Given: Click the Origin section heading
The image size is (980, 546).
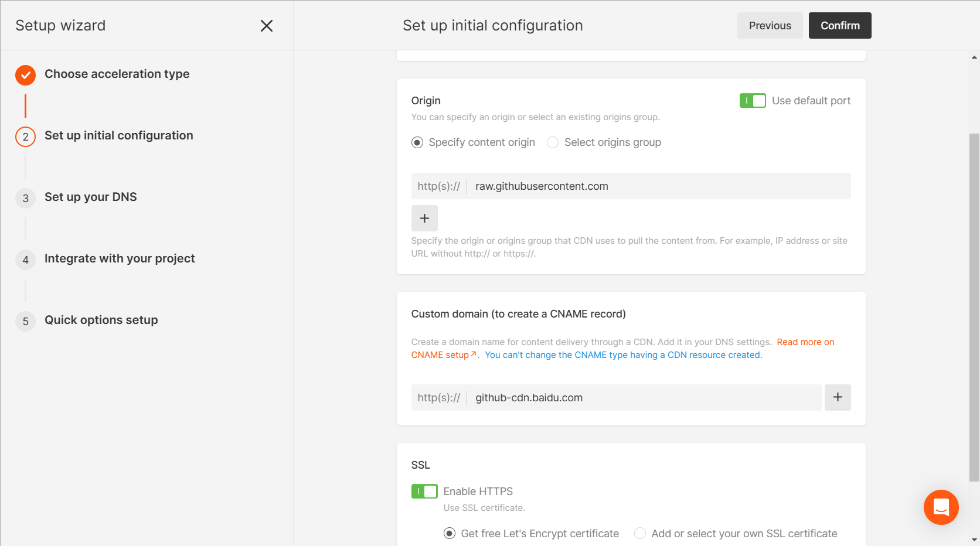Looking at the screenshot, I should click(426, 101).
